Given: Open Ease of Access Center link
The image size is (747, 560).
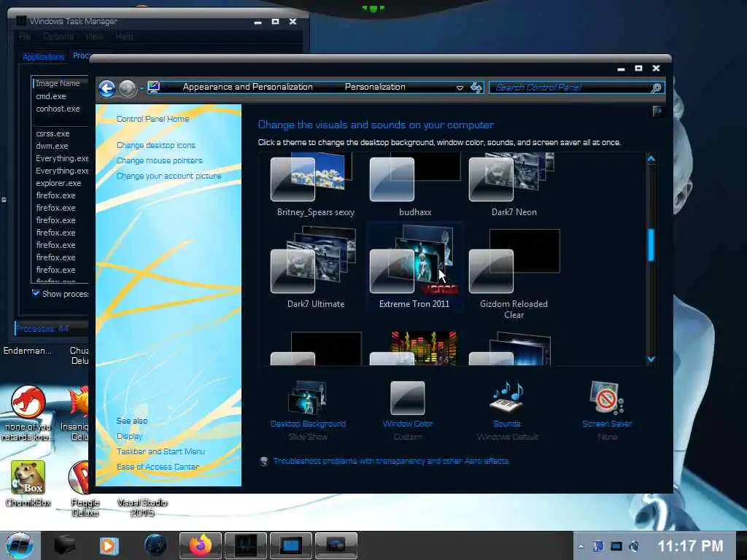Looking at the screenshot, I should 158,467.
